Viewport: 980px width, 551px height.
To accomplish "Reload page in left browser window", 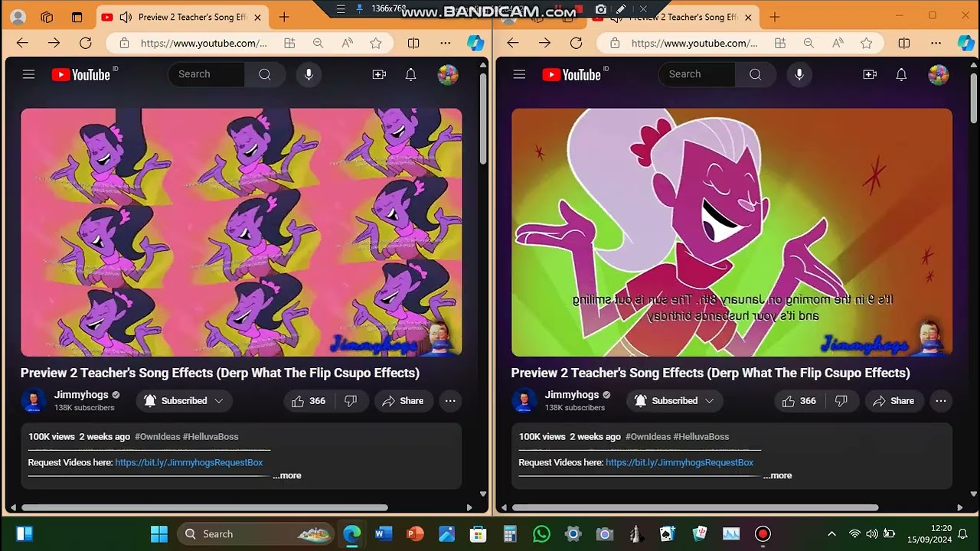I will coord(86,43).
